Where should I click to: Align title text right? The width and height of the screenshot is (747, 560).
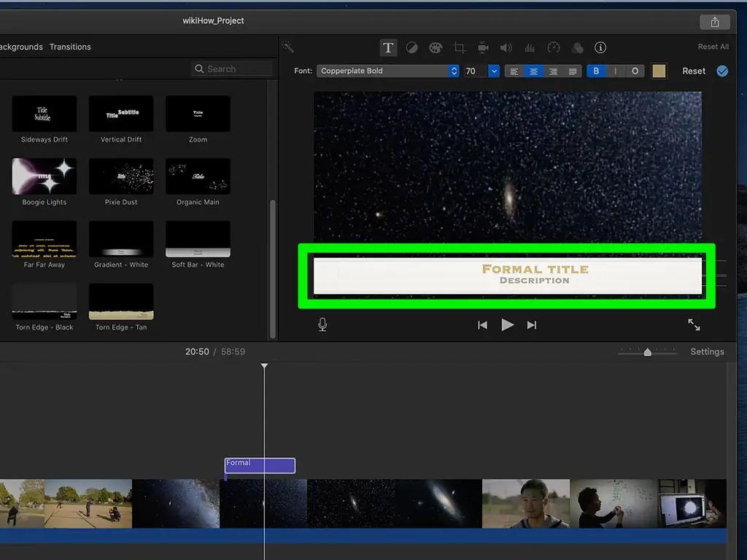pyautogui.click(x=553, y=71)
